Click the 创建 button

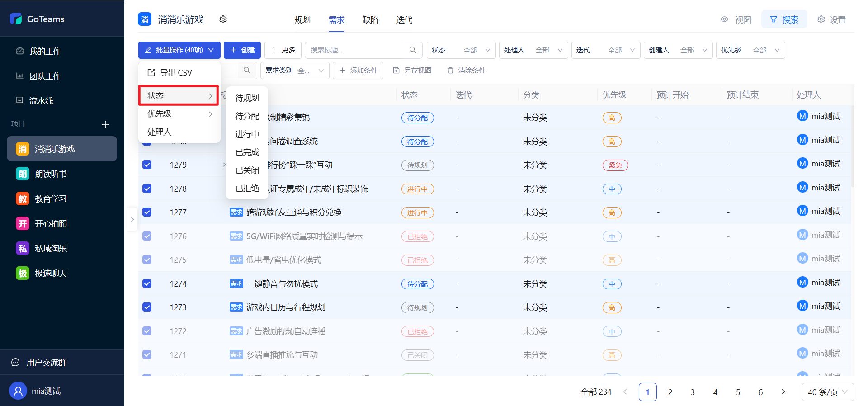click(x=242, y=50)
